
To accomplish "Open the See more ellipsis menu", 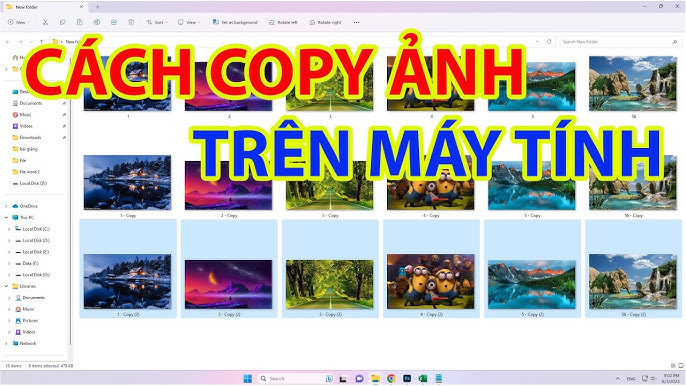I will click(356, 22).
